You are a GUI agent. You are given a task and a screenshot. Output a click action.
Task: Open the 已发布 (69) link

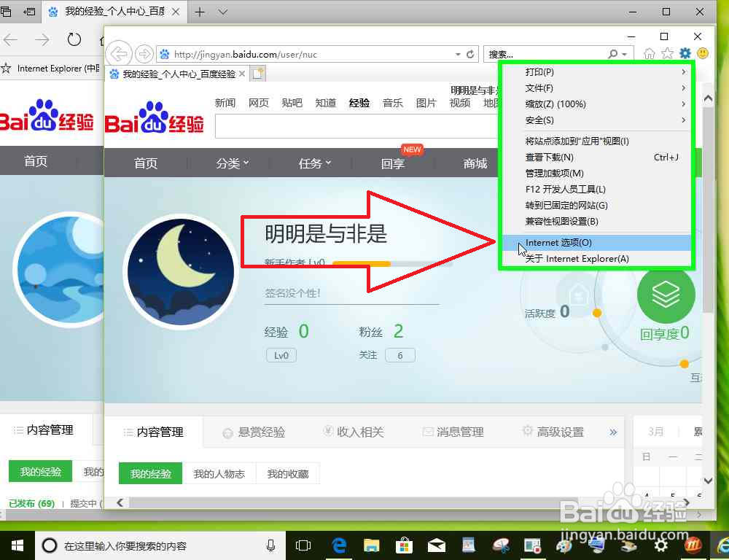pos(31,503)
